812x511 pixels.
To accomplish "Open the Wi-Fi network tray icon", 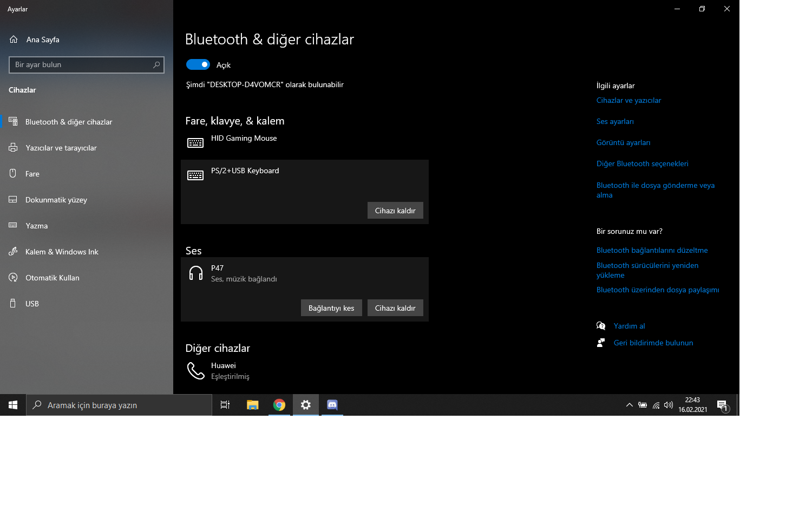I will pyautogui.click(x=656, y=405).
